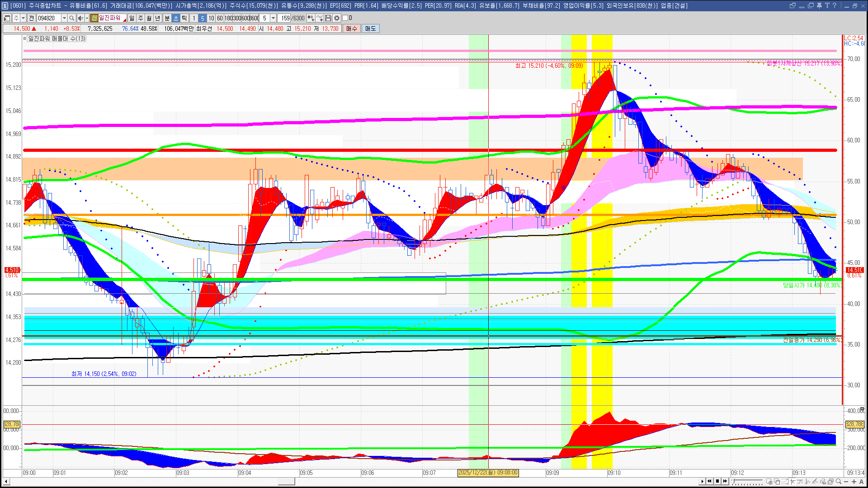Switch to the 일 (daily) period tab
The height and width of the screenshot is (488, 868).
click(132, 18)
